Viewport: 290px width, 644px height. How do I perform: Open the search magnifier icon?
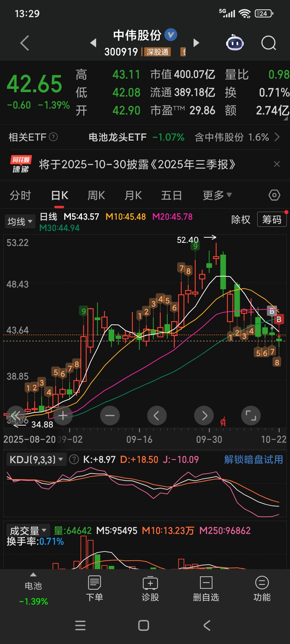(x=269, y=43)
